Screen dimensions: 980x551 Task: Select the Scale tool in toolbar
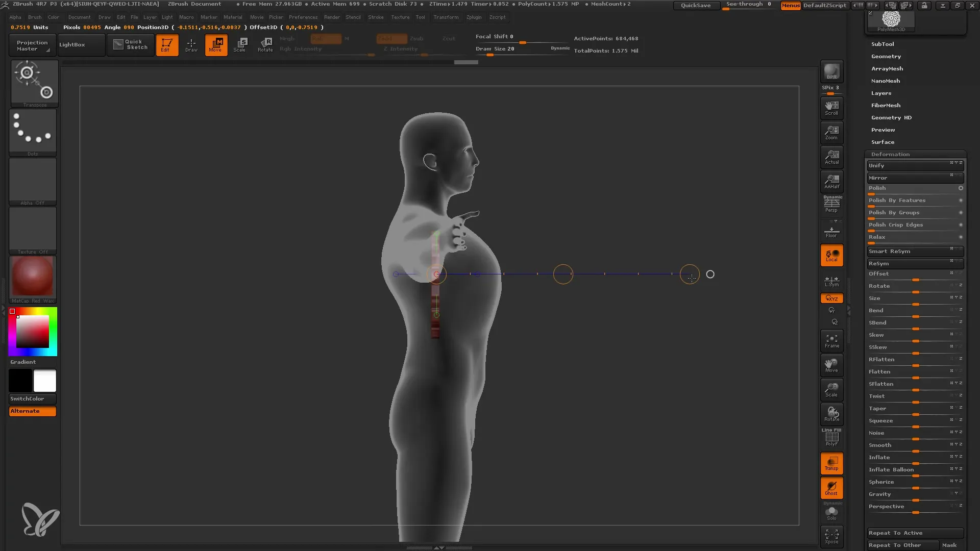point(240,44)
